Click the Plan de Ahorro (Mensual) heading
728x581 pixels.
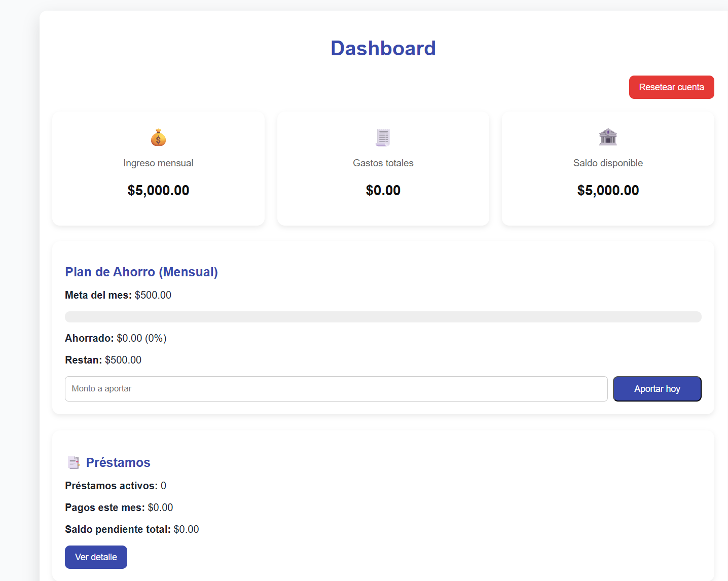click(141, 272)
